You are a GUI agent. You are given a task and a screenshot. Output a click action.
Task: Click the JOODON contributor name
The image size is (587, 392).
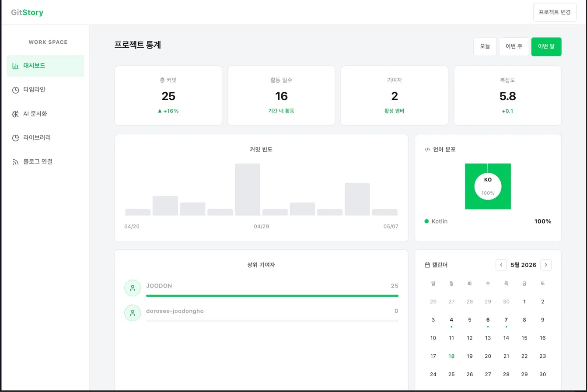point(159,286)
